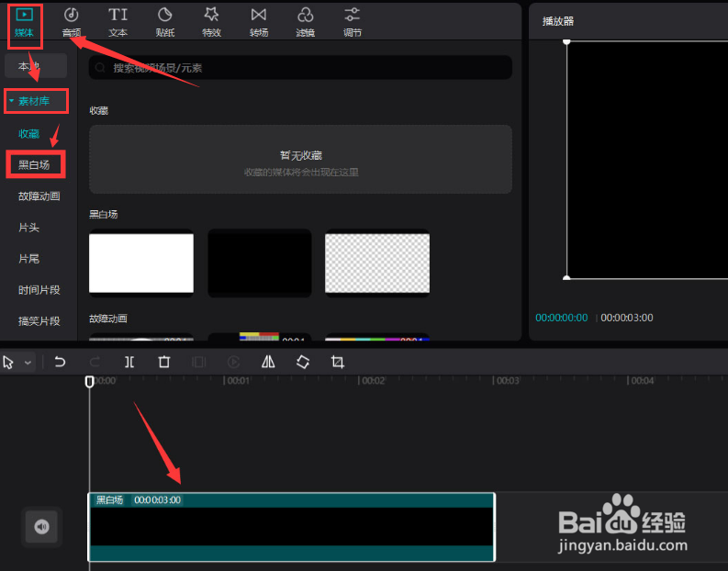The image size is (728, 571).
Task: Click the 00:01 ruler mark
Action: [237, 381]
